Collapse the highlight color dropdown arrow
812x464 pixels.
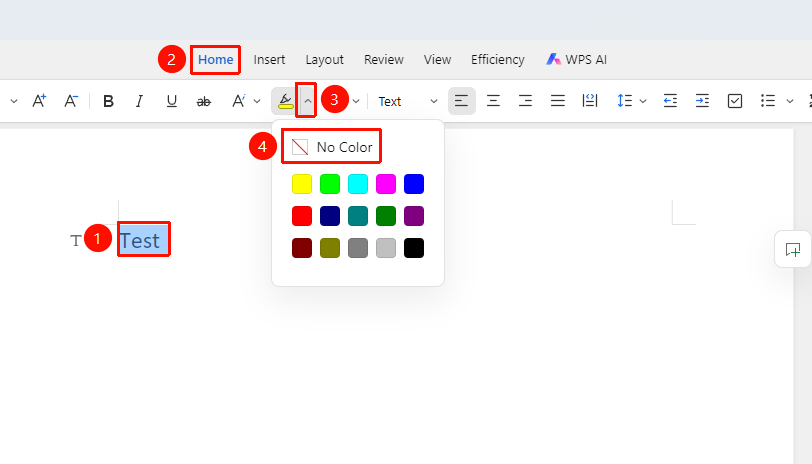pyautogui.click(x=308, y=101)
